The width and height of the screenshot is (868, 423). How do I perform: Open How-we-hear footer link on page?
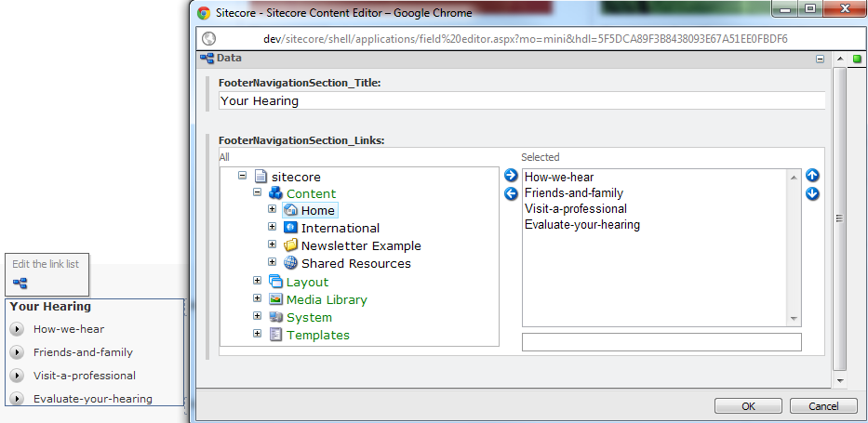[69, 329]
